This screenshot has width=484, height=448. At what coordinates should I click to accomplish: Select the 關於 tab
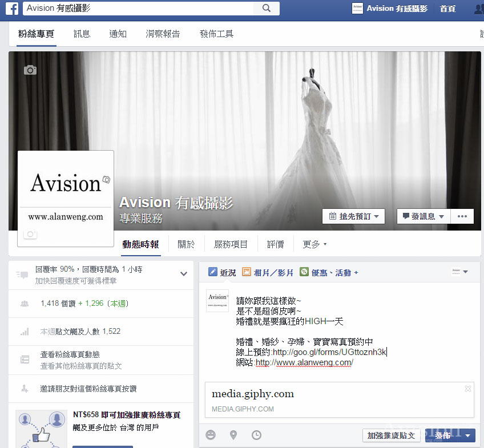click(x=186, y=244)
